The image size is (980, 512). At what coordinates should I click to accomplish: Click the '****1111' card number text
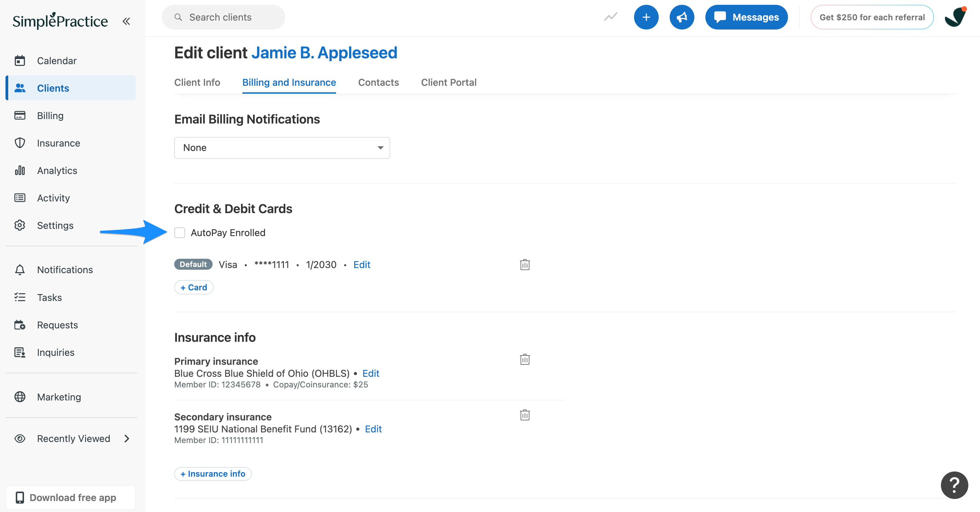(272, 265)
